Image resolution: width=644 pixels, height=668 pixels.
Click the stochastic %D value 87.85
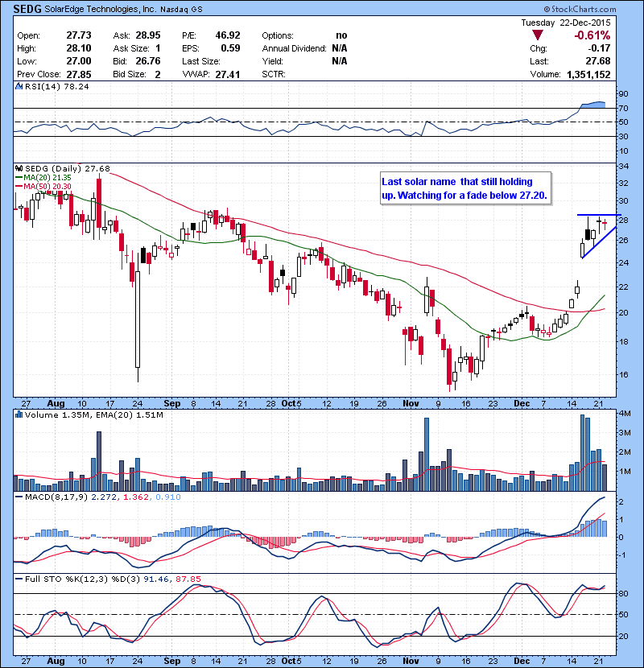pyautogui.click(x=188, y=579)
